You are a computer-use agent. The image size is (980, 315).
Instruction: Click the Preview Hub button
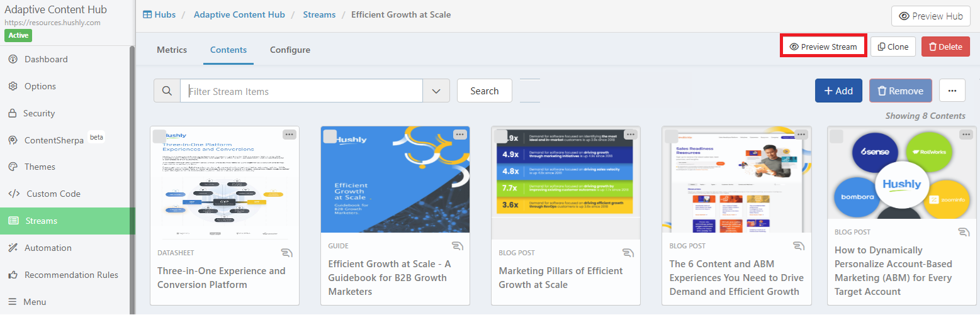click(x=931, y=16)
